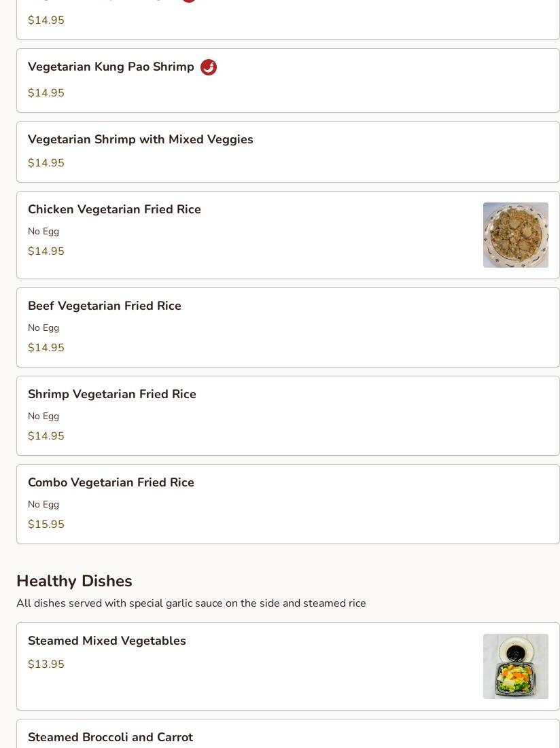The height and width of the screenshot is (748, 560).
Task: Select Steamed Broccoli and Carrot
Action: point(110,737)
